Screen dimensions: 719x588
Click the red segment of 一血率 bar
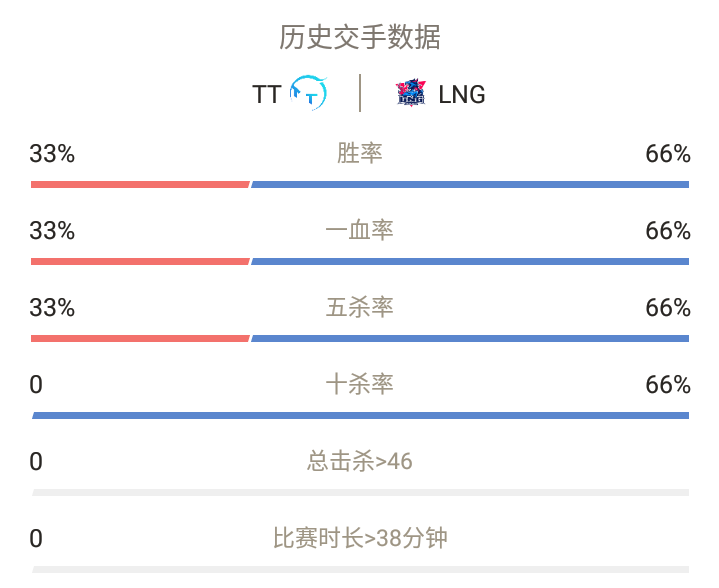[140, 262]
